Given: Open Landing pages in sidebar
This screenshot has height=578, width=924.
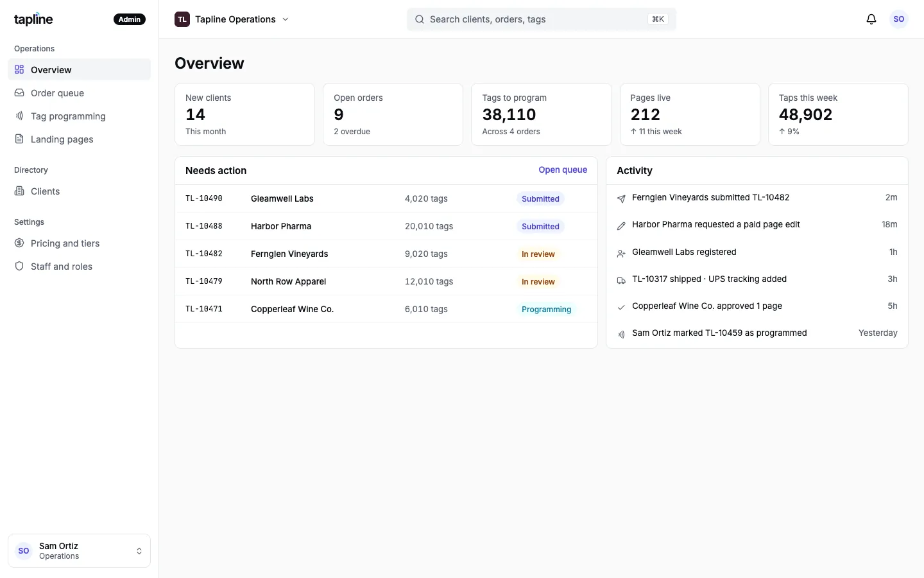Looking at the screenshot, I should (79, 139).
